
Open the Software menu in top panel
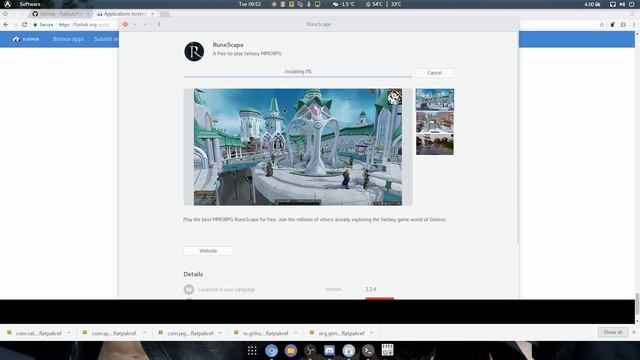(30, 4)
